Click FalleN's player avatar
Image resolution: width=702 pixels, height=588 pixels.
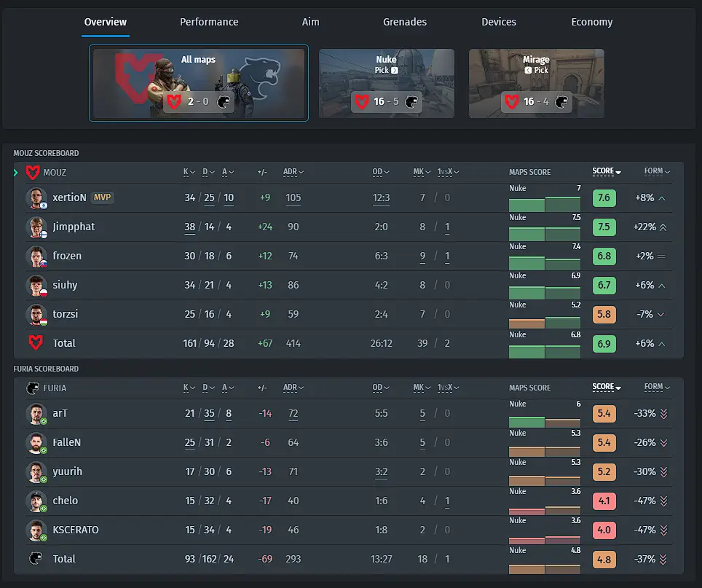36,442
